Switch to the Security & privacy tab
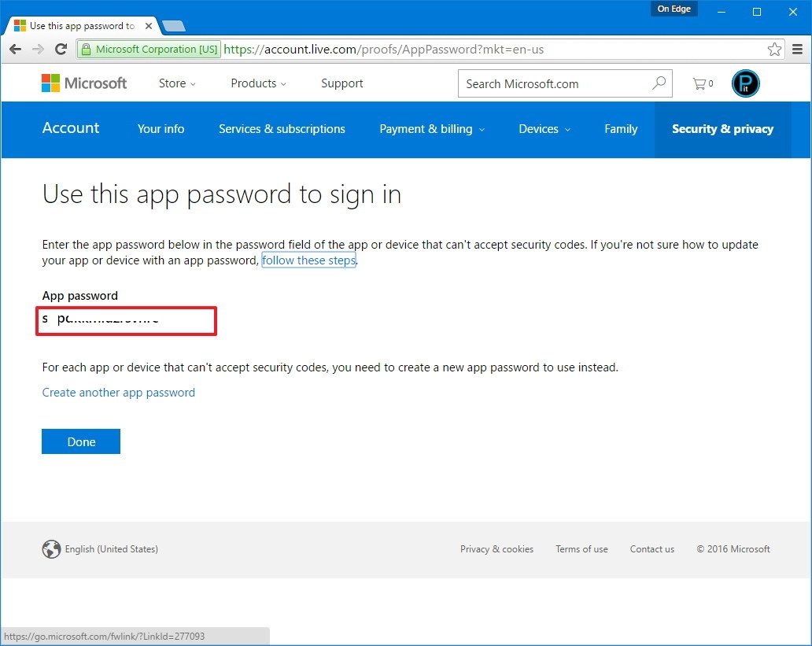 (722, 129)
